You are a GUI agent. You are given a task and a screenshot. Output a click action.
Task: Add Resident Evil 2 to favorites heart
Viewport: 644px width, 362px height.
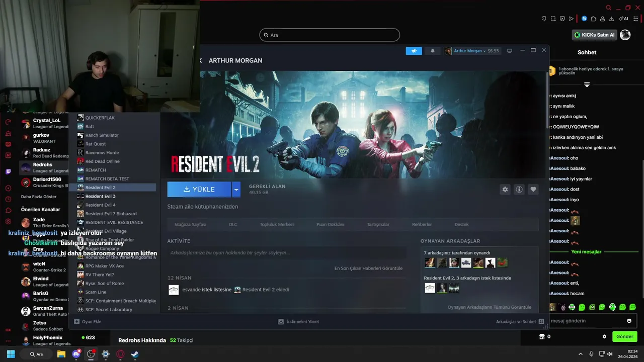[533, 190]
